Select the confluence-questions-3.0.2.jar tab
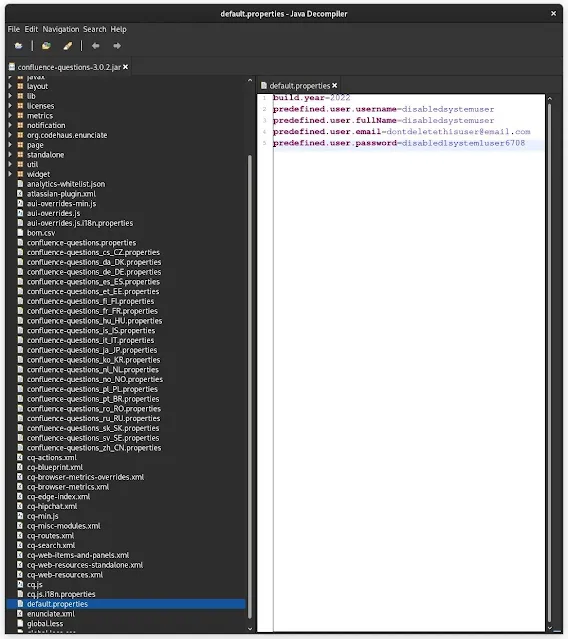This screenshot has width=568, height=639. 68,67
